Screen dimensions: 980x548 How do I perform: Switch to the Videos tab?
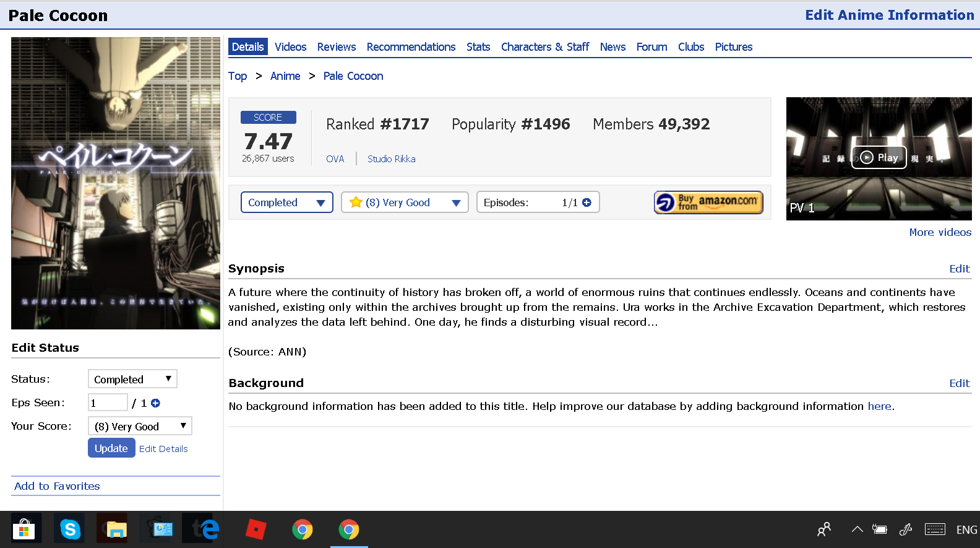(x=290, y=46)
